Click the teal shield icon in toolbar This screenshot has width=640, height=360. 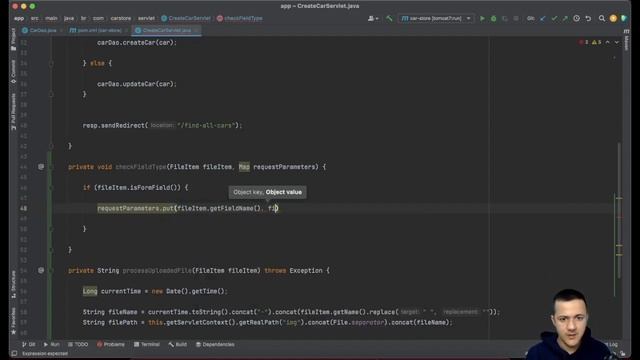tap(624, 18)
